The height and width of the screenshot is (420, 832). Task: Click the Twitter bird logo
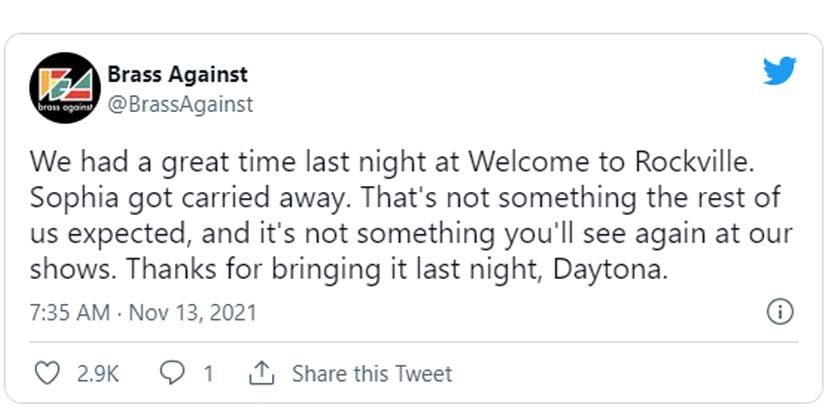click(x=779, y=72)
